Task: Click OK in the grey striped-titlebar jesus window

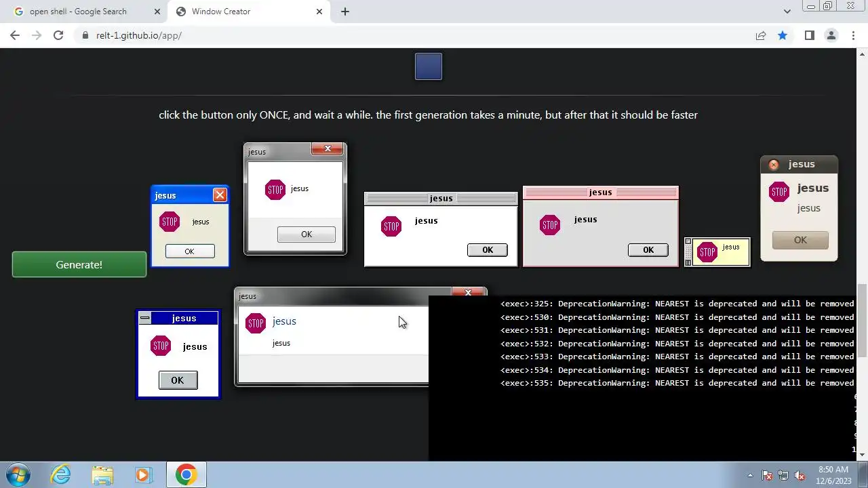Action: [x=488, y=250]
